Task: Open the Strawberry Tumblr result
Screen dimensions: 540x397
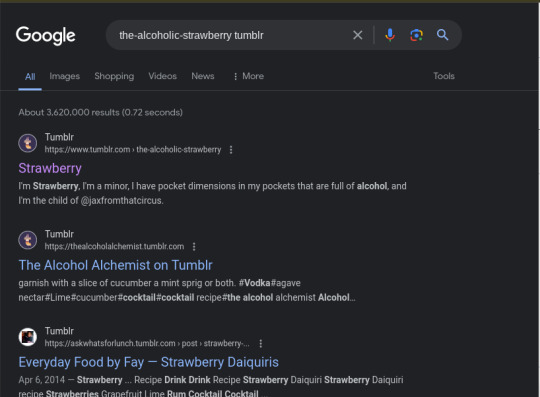Action: (50, 168)
